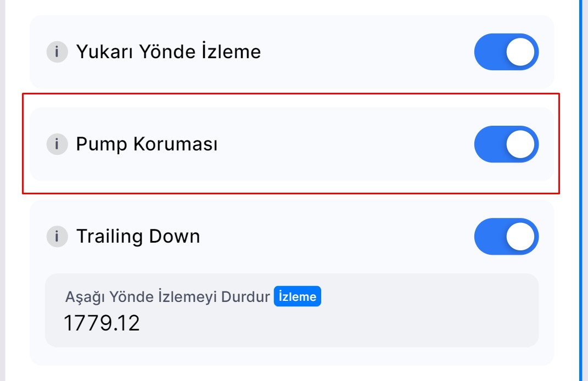The width and height of the screenshot is (588, 381).
Task: Click the info icon beside Yukarı Yönde İzleme
Action: click(x=57, y=52)
